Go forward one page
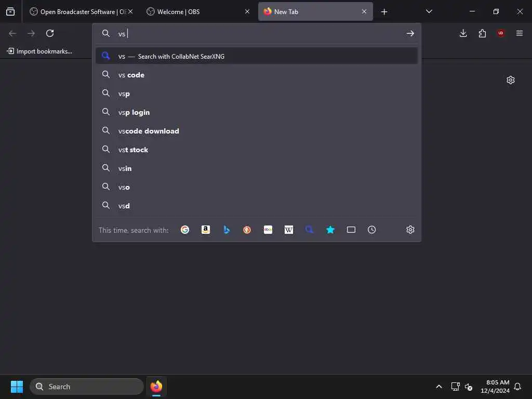Viewport: 532px width, 399px height. pyautogui.click(x=31, y=33)
